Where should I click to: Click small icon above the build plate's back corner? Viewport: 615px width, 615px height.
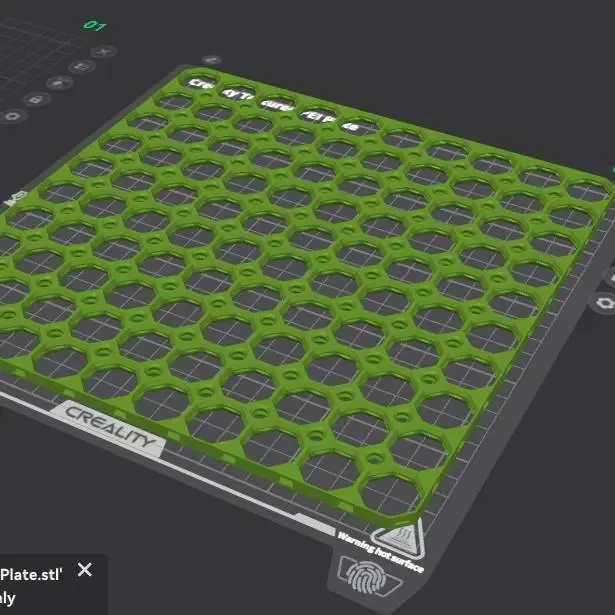[x=211, y=60]
